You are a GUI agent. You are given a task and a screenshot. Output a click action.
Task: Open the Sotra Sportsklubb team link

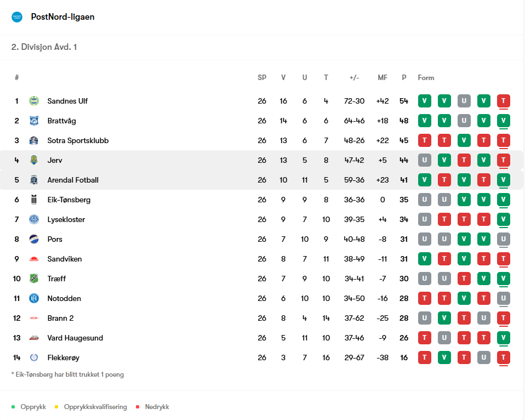78,140
